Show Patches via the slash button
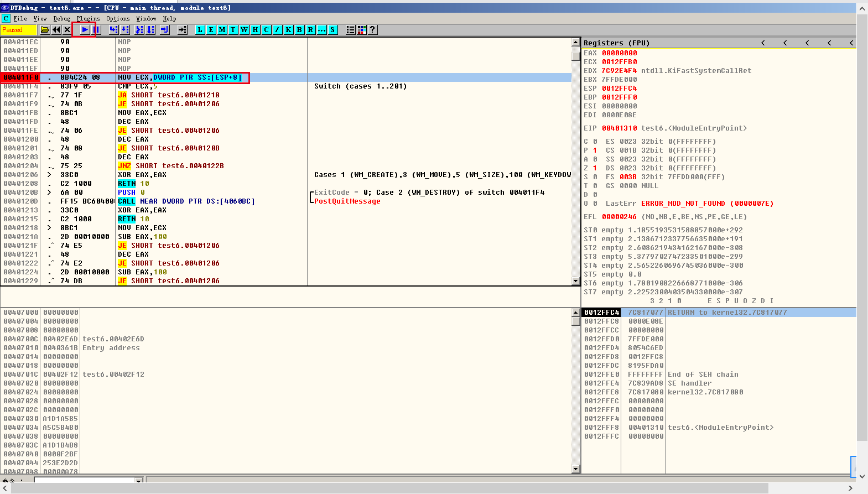This screenshot has width=868, height=494. click(x=278, y=30)
